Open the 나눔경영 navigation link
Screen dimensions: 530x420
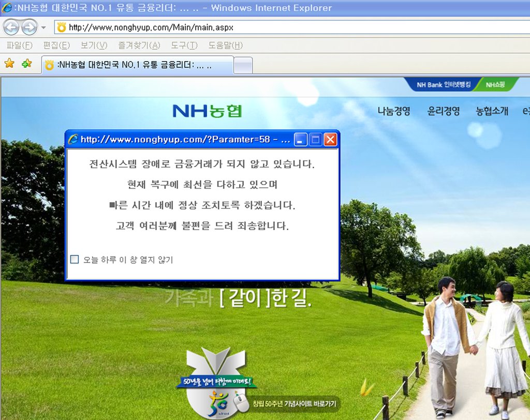tap(394, 111)
